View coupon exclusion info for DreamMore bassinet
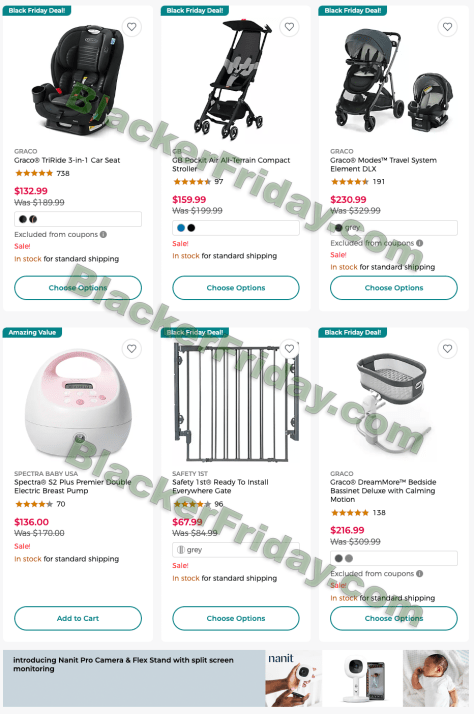The image size is (474, 714). [x=419, y=574]
